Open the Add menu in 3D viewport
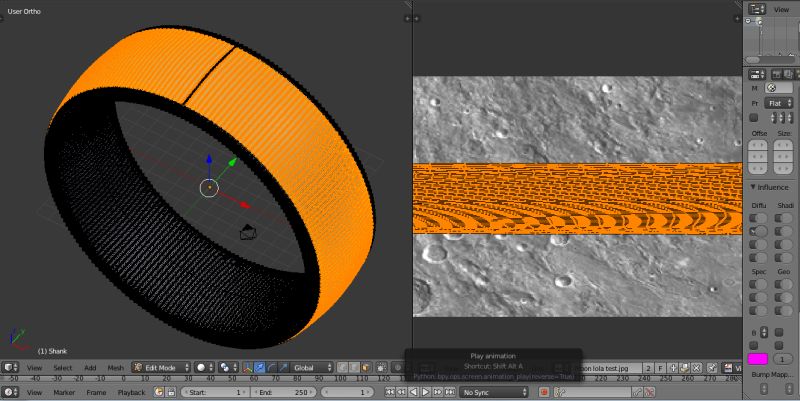This screenshot has width=800, height=401. pyautogui.click(x=90, y=368)
